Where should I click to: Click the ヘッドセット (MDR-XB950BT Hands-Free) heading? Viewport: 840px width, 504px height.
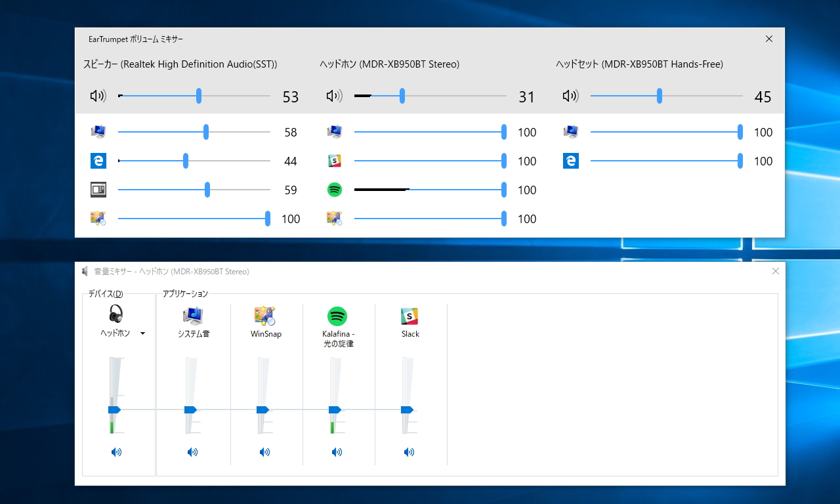click(639, 64)
